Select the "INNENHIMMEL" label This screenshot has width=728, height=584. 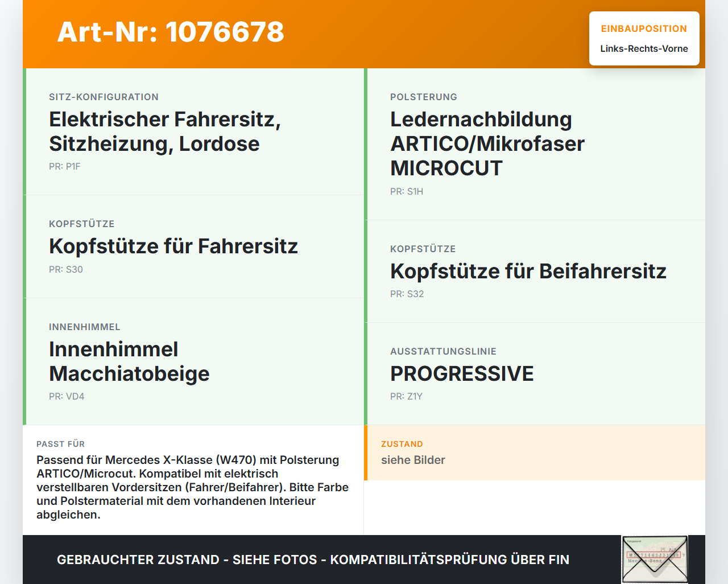coord(85,327)
